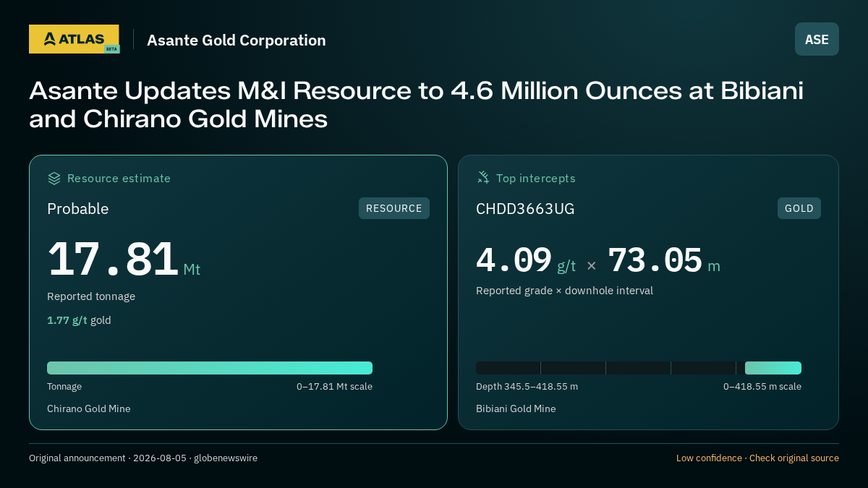Click the Tonnage progress bar
The width and height of the screenshot is (868, 488).
point(210,368)
